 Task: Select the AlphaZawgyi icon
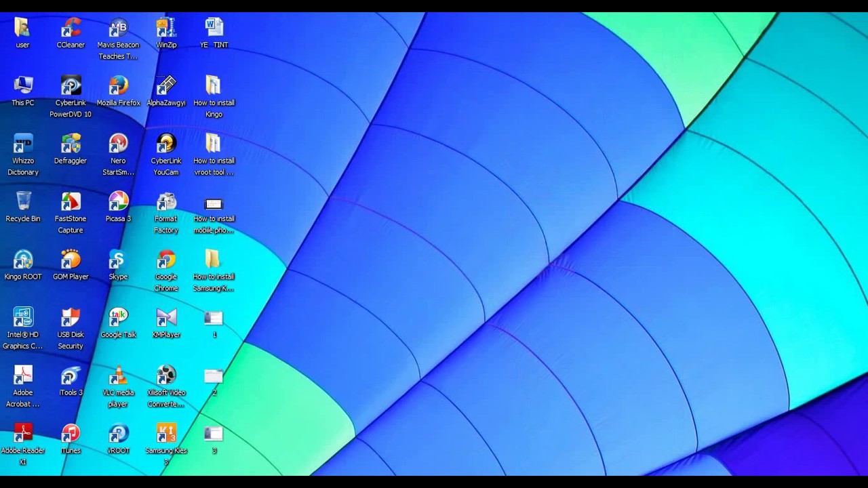pos(166,86)
